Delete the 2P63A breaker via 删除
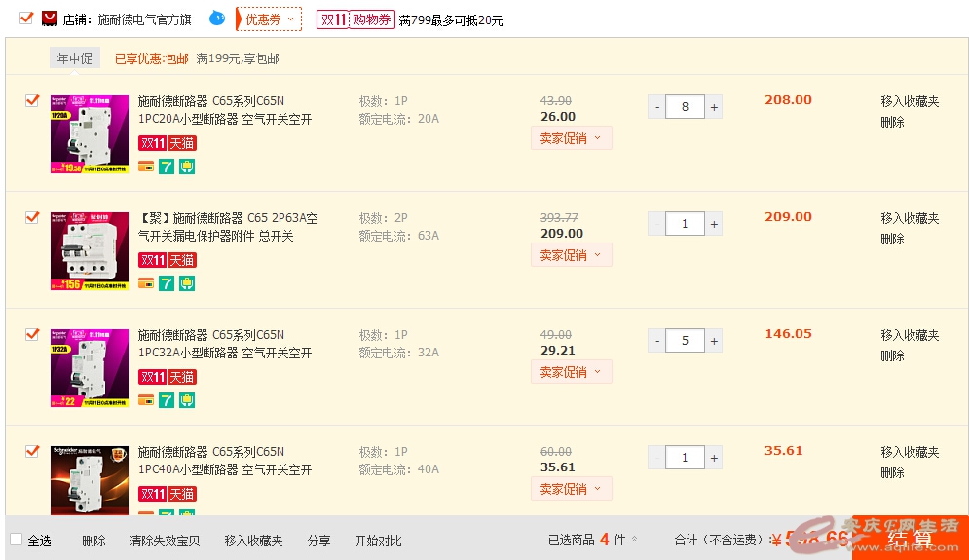The image size is (969, 560). coord(892,239)
